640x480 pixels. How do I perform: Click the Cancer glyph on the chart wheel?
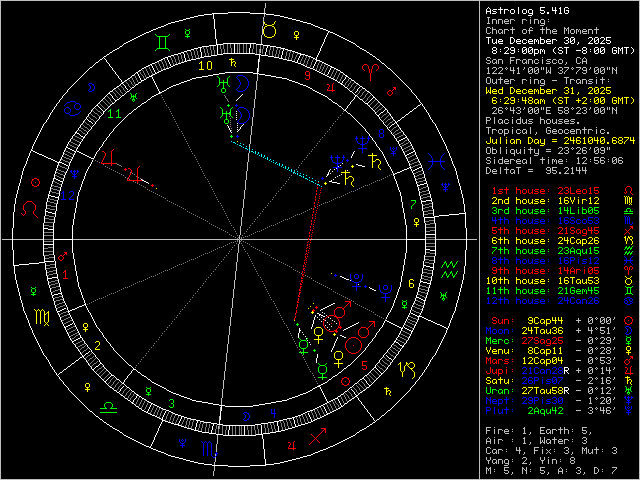click(73, 110)
